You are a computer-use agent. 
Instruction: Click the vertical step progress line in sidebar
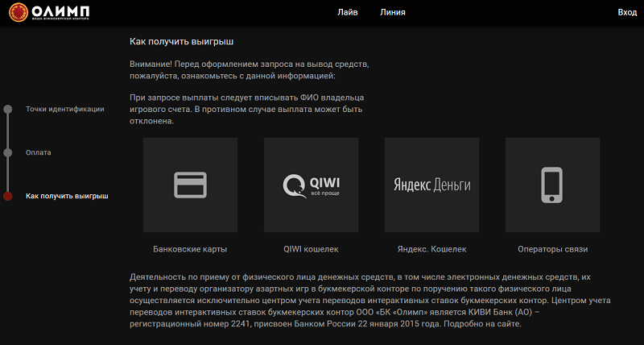[x=7, y=152]
